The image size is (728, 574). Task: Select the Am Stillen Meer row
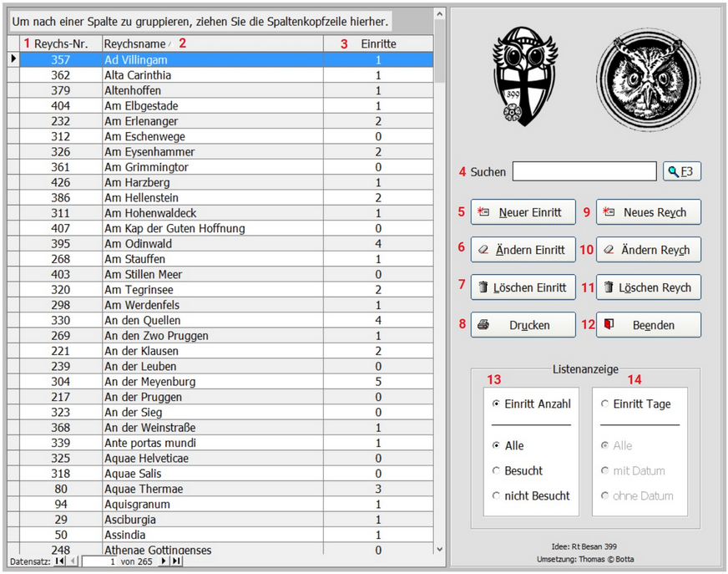point(226,274)
